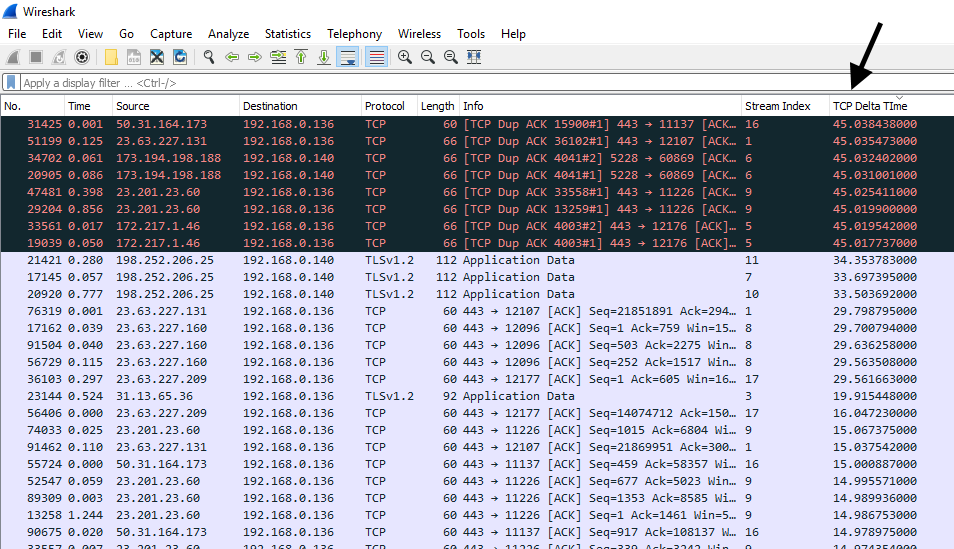This screenshot has height=549, width=954.
Task: Go forward to next packet arrow
Action: [x=255, y=57]
